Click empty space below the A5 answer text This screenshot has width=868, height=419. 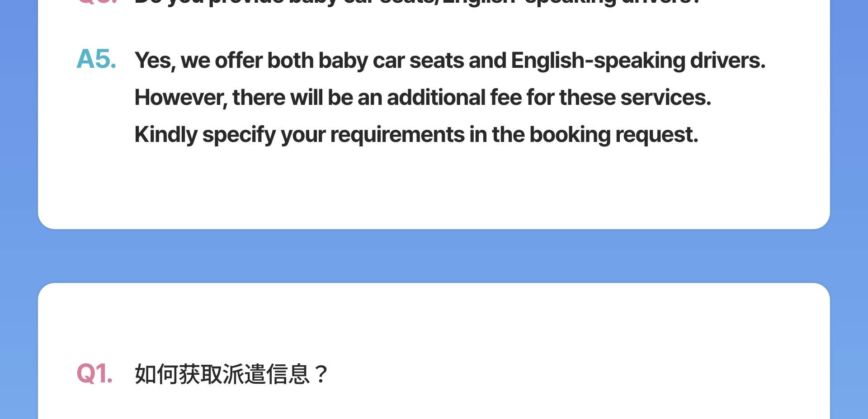434,185
